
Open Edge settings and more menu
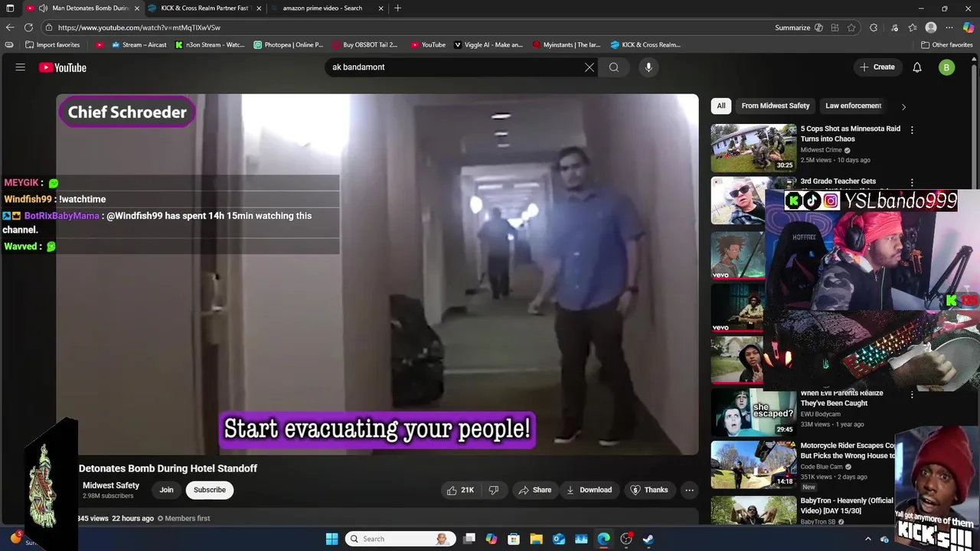[949, 28]
